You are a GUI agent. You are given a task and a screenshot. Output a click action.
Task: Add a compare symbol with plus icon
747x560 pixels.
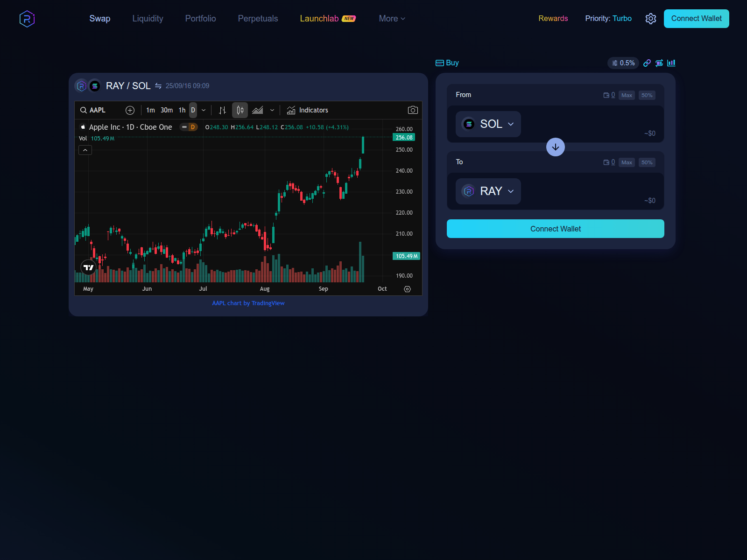click(x=130, y=110)
